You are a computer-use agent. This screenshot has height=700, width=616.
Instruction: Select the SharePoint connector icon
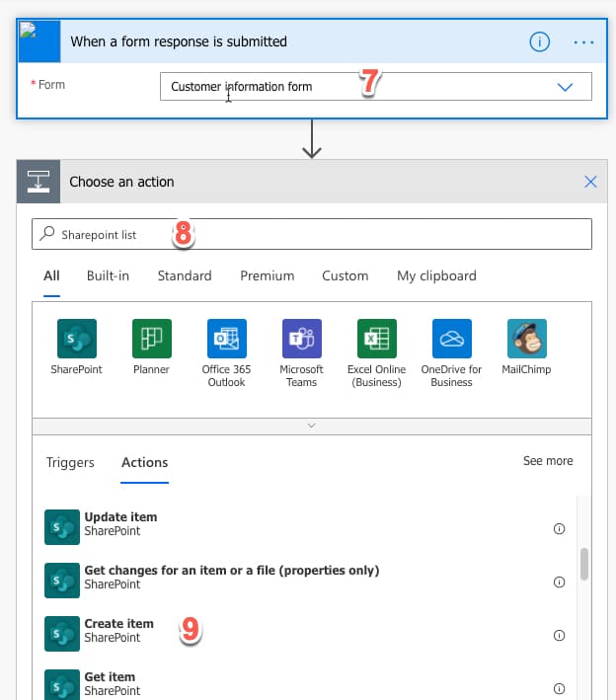click(x=76, y=339)
